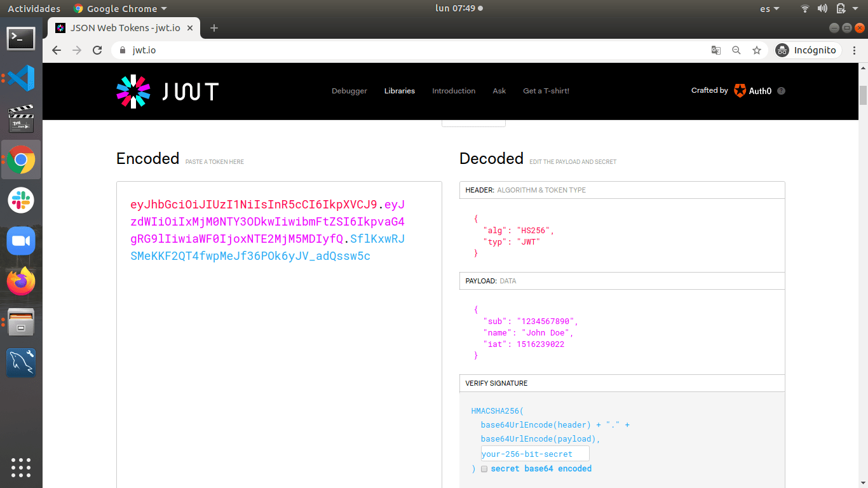The image size is (868, 488).
Task: Open MySQL Workbench from the dock
Action: (21, 363)
